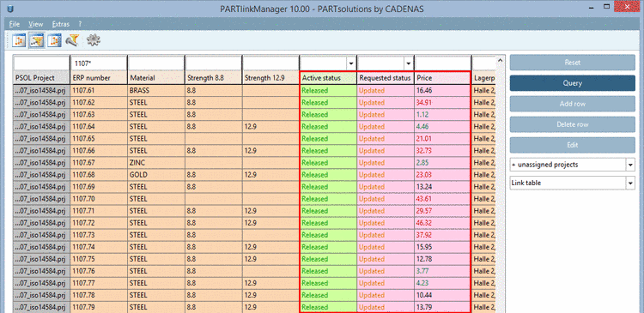Open the File menu
644x313 pixels.
click(x=14, y=24)
